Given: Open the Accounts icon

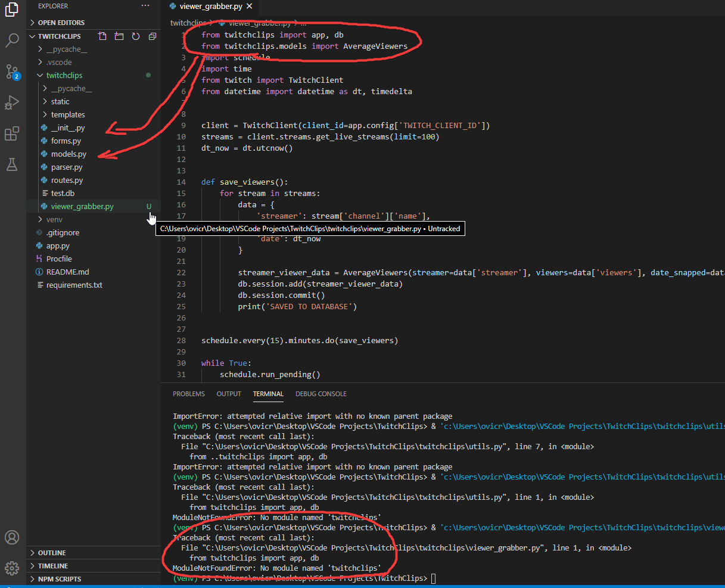Looking at the screenshot, I should pos(12,537).
